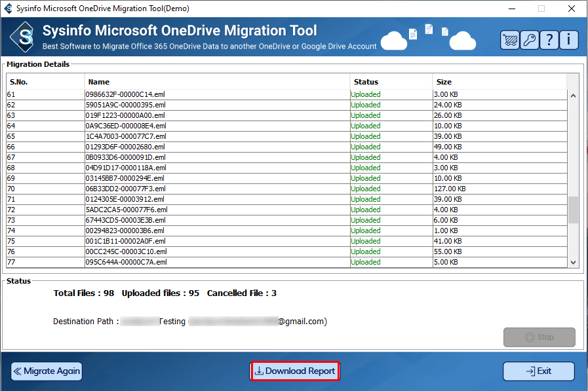Viewport: 588px width, 391px height.
Task: Click the S.No. column header
Action: coord(45,82)
